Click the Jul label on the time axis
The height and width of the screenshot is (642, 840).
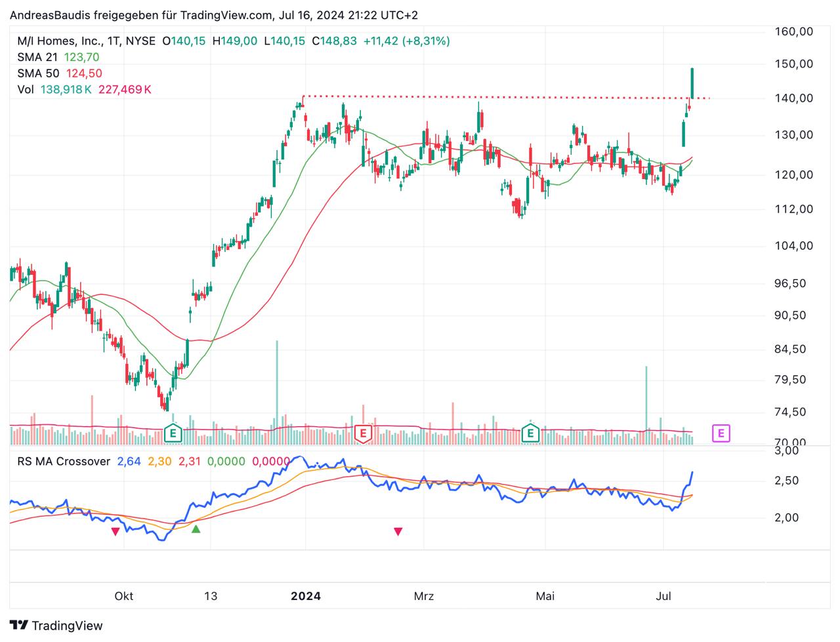tap(663, 595)
